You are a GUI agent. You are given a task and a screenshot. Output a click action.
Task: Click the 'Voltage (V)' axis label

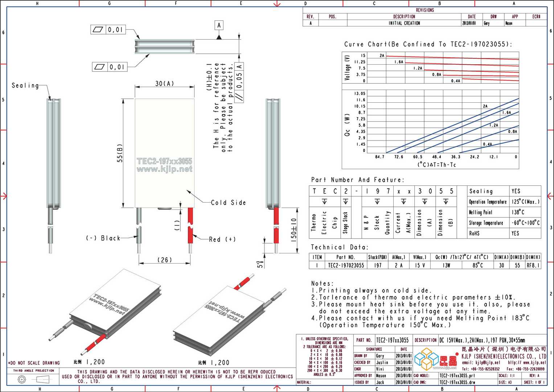click(348, 68)
